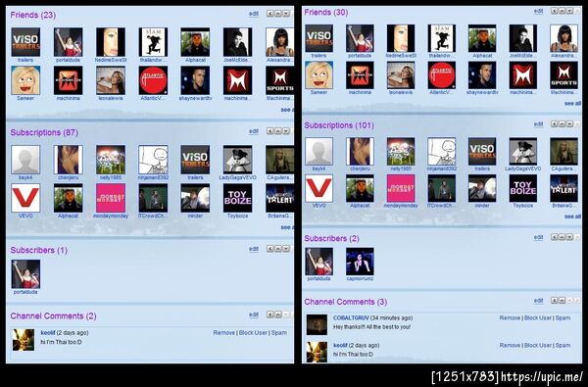Open the NedimeSweSt thumbnail in Friends (30)
Screen dimensions: 588x387
pos(401,38)
